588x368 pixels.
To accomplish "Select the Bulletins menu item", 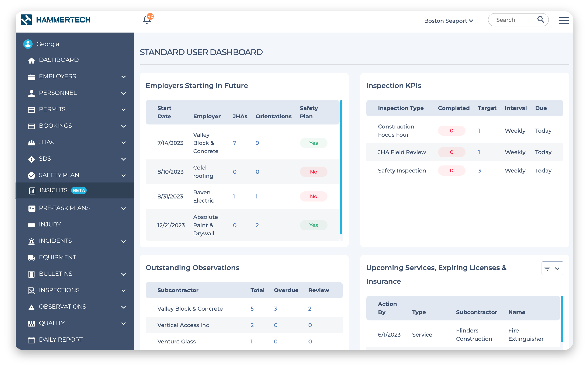I will click(56, 274).
